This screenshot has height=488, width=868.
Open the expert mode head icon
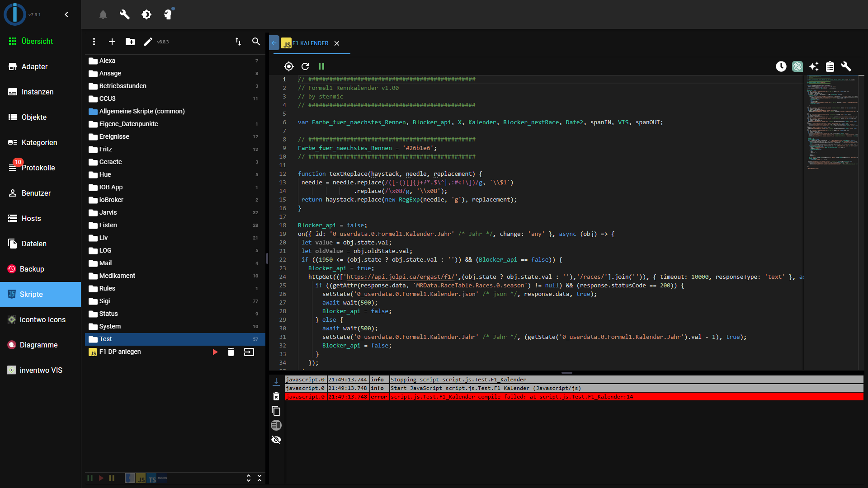(x=168, y=14)
